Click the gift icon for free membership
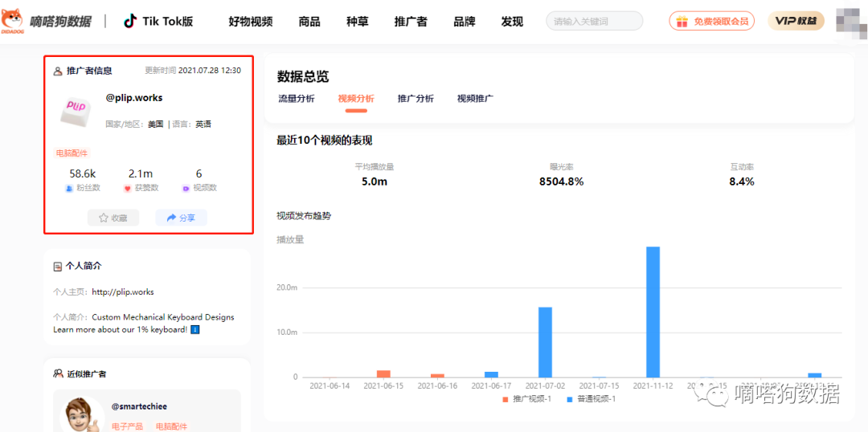The image size is (868, 432). [x=682, y=22]
